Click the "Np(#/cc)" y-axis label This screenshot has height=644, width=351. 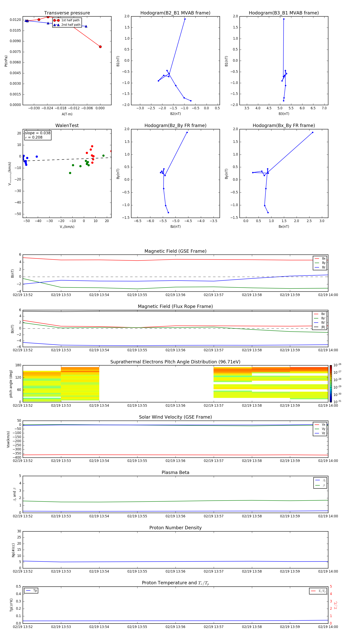(13, 550)
